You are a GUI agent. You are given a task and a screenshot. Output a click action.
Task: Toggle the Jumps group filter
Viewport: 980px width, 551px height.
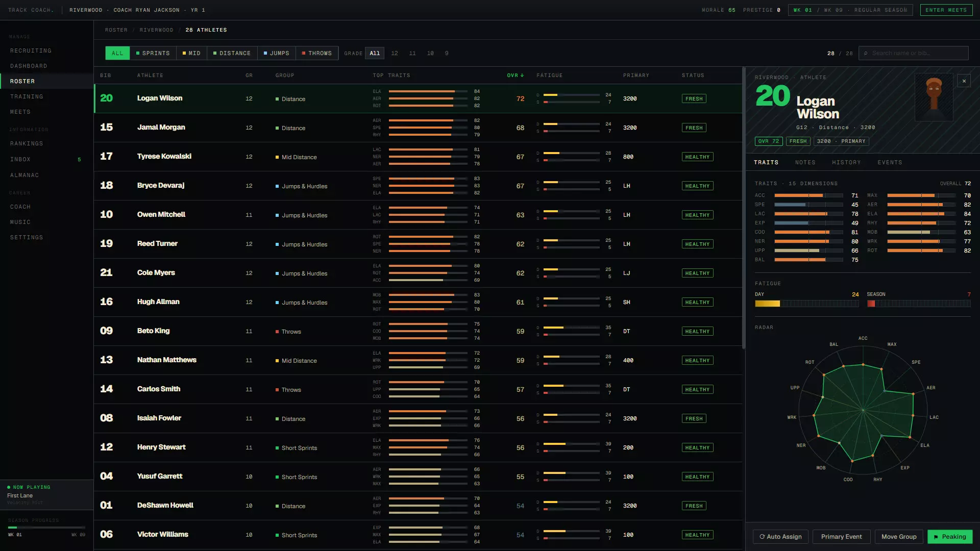276,53
